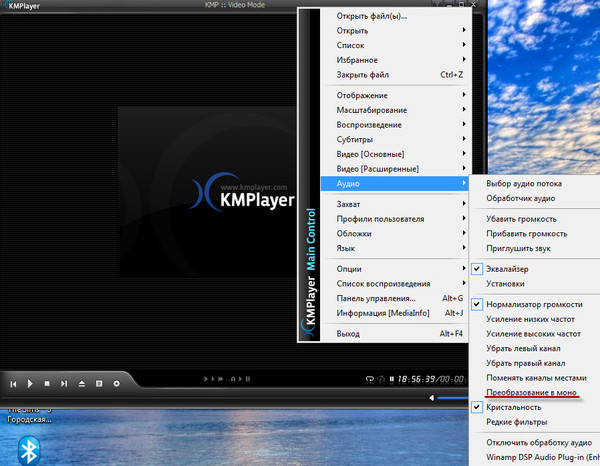Open Установки under equalizer
Image resolution: width=600 pixels, height=466 pixels.
coord(535,284)
